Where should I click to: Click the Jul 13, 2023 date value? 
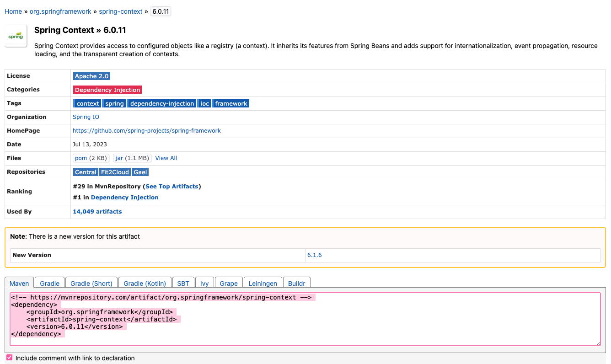[x=90, y=145]
